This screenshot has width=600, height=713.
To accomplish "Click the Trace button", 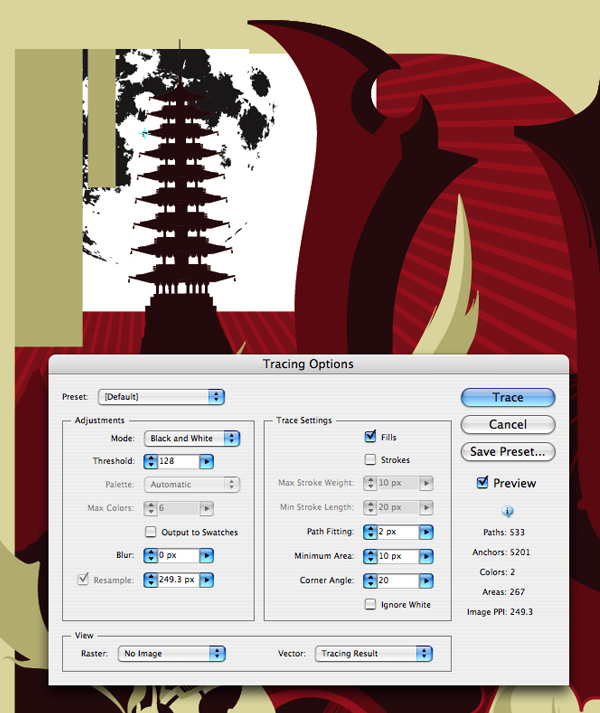I will click(x=508, y=397).
